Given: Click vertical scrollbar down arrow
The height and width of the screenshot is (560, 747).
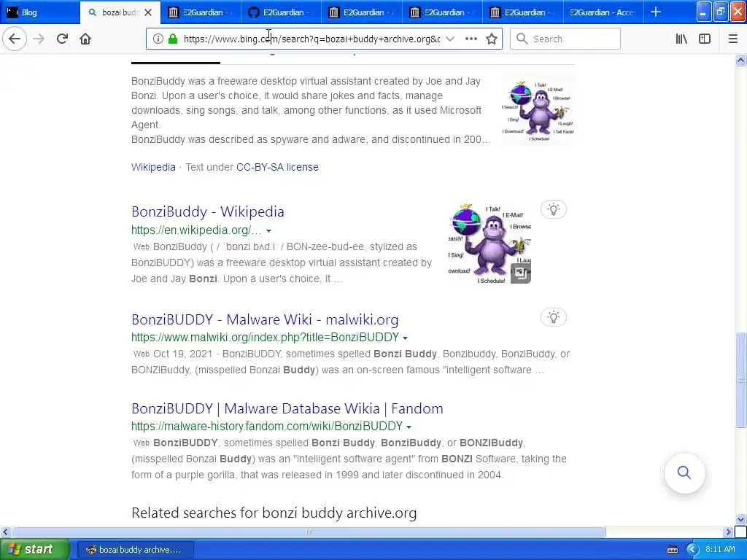Looking at the screenshot, I should click(741, 519).
